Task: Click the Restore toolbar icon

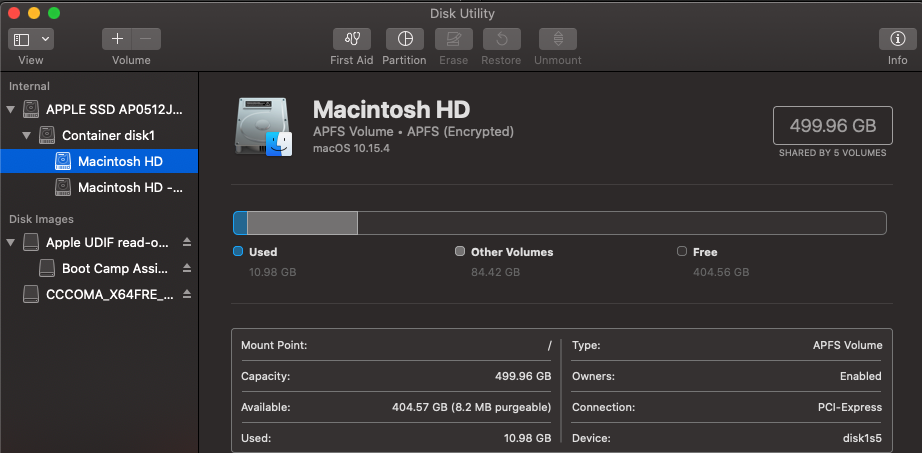Action: 502,39
